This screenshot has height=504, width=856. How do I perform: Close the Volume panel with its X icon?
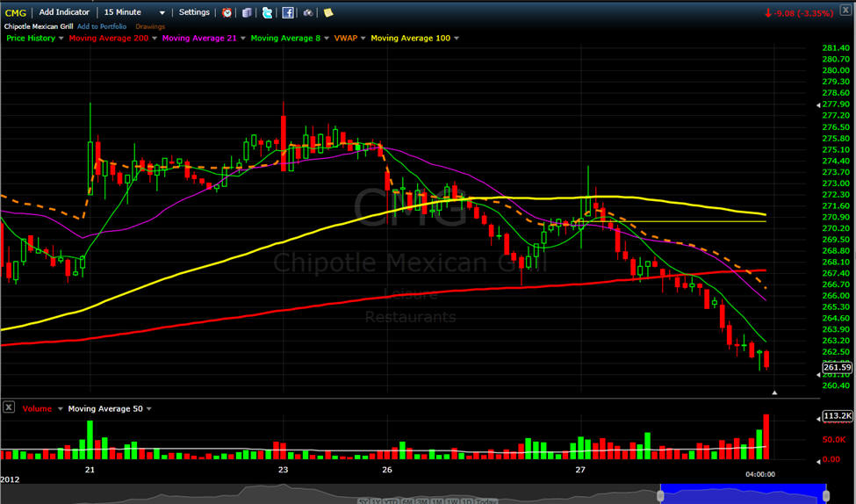pos(8,407)
